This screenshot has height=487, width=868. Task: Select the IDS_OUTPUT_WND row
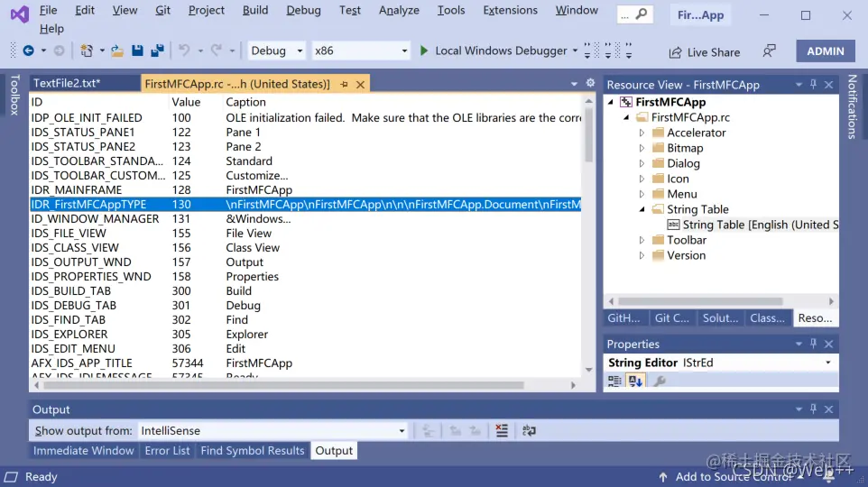click(x=306, y=262)
